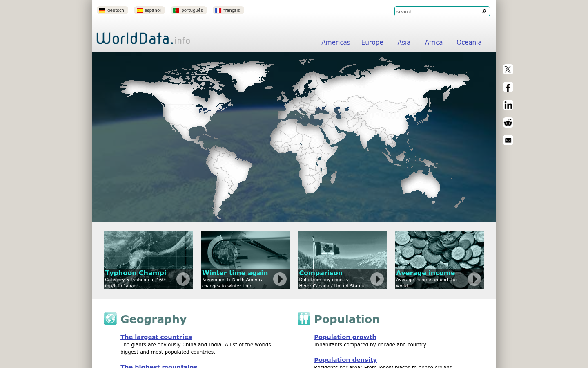Share page on Facebook
Viewport: 588px width, 368px height.
click(508, 87)
